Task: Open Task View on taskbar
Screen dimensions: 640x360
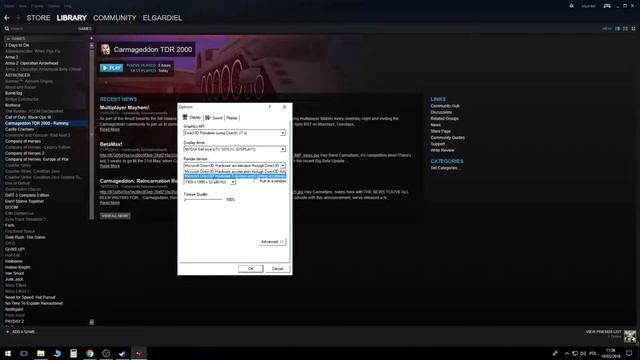Action: click(x=24, y=353)
